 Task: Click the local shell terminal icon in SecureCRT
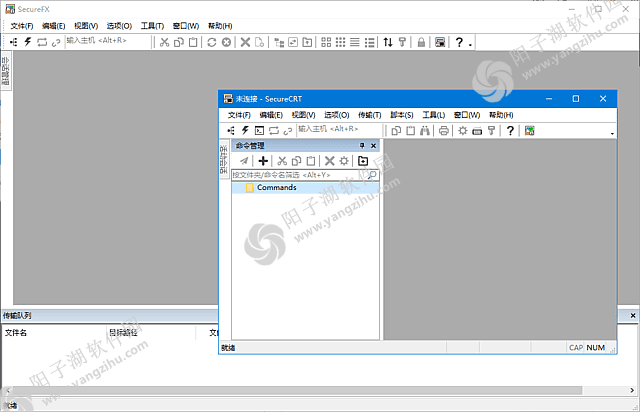pos(259,131)
